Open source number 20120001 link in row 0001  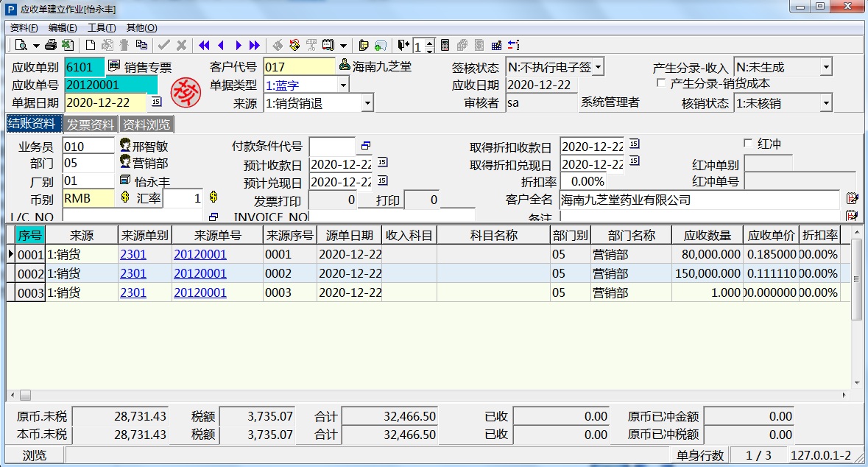click(x=200, y=254)
